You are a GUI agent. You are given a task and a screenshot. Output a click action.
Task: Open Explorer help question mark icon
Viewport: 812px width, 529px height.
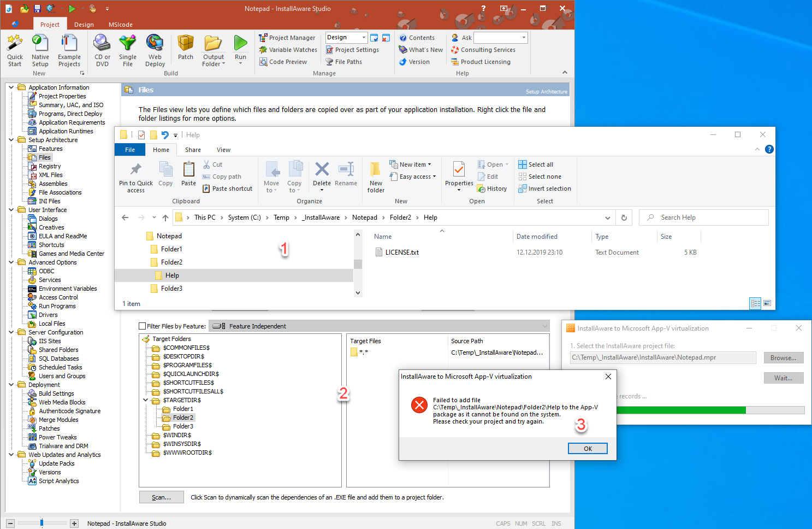pos(769,149)
